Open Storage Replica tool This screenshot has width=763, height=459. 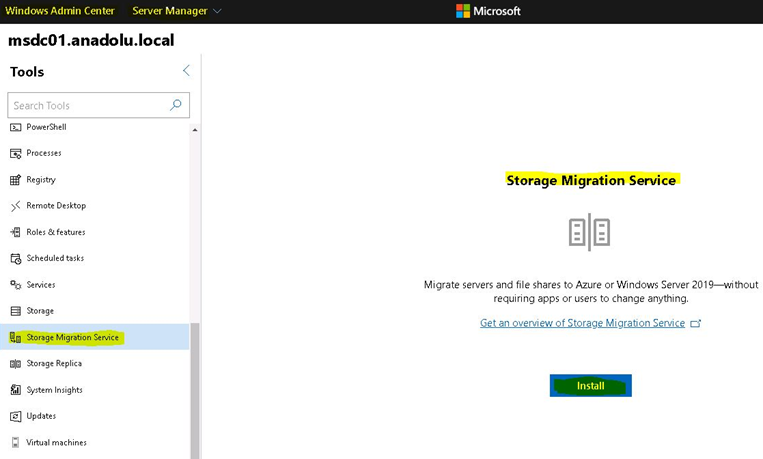tap(54, 364)
